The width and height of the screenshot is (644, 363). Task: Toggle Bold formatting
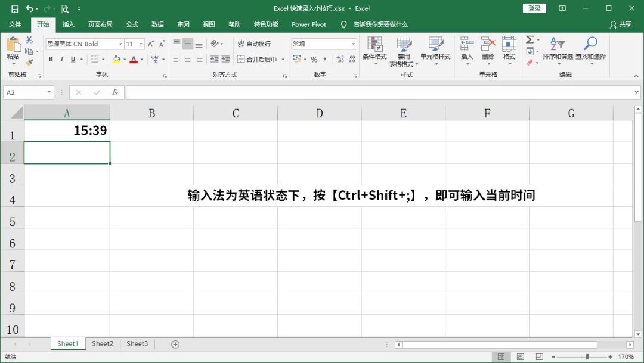[51, 59]
